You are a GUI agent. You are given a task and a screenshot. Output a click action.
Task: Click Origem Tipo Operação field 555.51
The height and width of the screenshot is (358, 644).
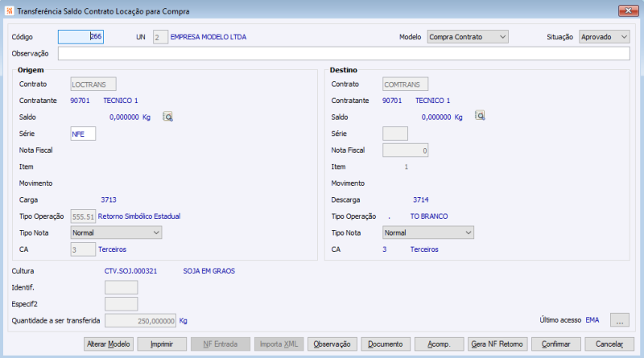pyautogui.click(x=83, y=216)
